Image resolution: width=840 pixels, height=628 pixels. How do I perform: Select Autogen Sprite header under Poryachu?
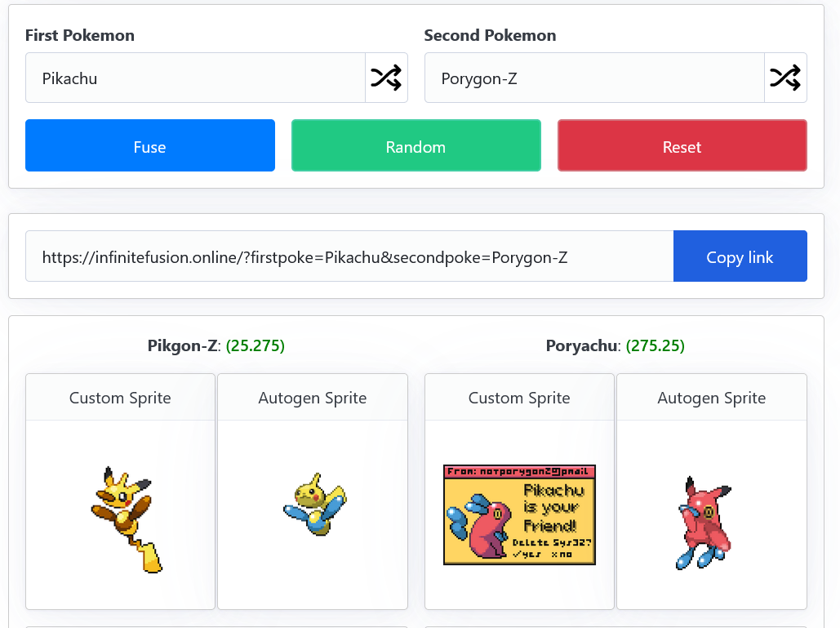(x=712, y=398)
